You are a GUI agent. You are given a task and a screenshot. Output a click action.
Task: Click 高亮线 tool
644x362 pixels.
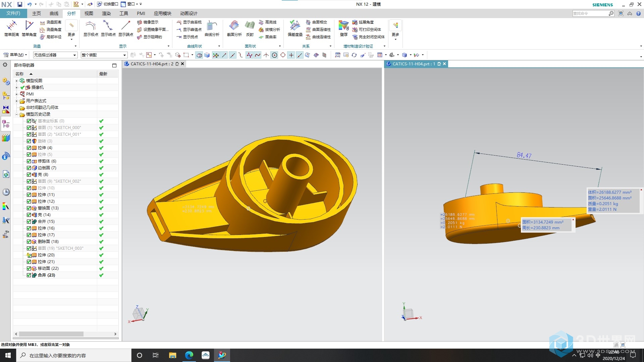(x=268, y=22)
